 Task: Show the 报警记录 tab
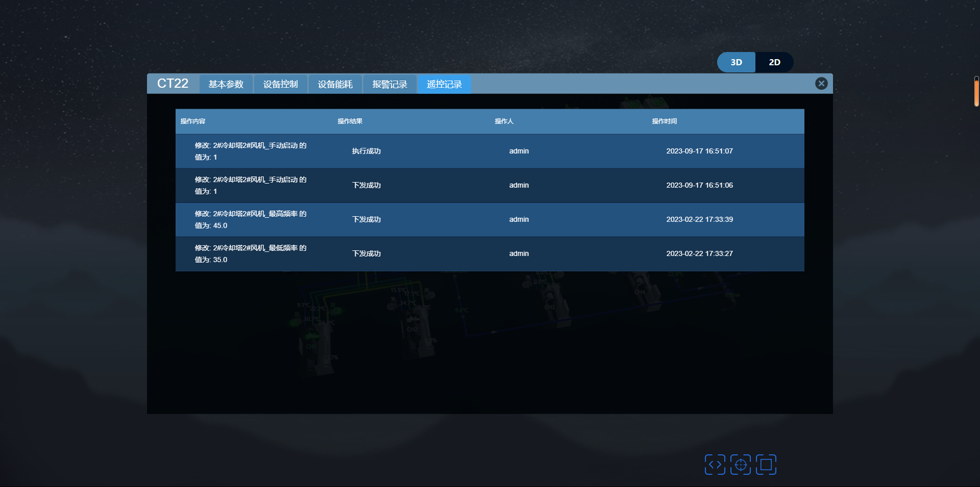pos(389,84)
